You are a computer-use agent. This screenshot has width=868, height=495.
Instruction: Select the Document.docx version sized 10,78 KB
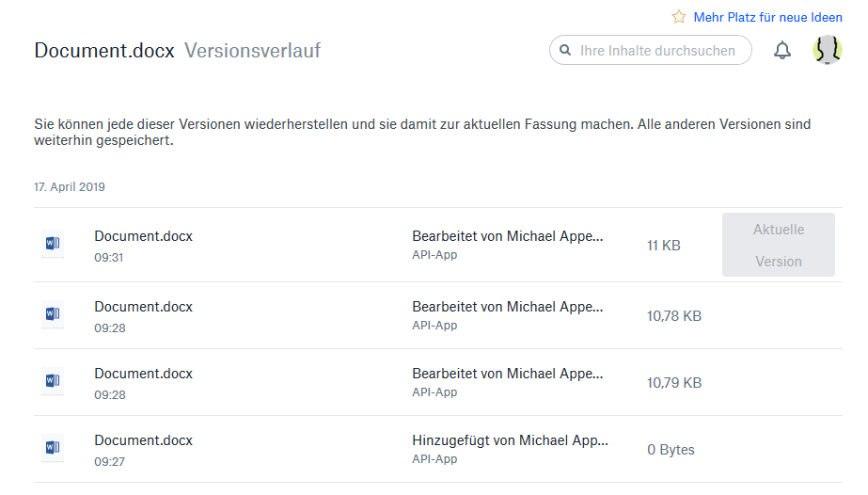pyautogui.click(x=143, y=308)
